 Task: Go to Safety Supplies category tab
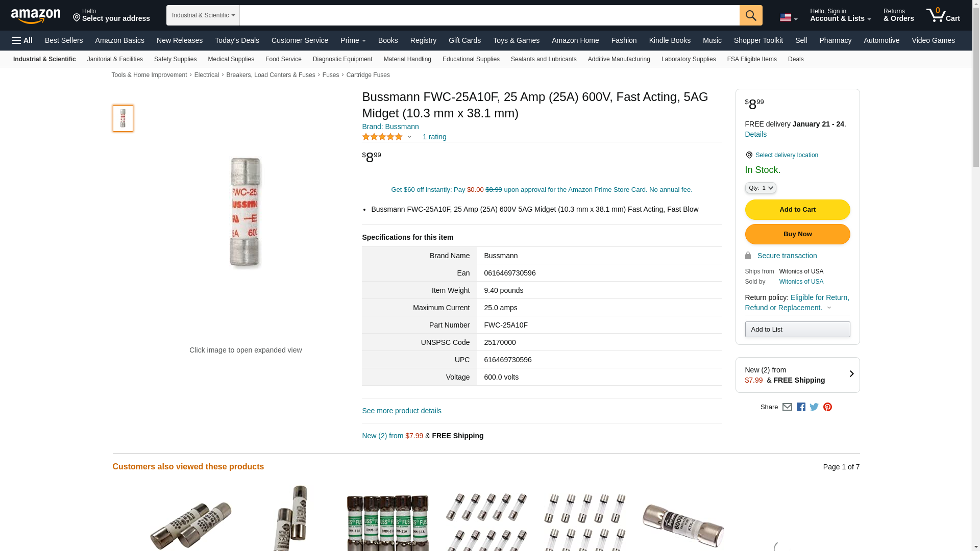pos(175,59)
